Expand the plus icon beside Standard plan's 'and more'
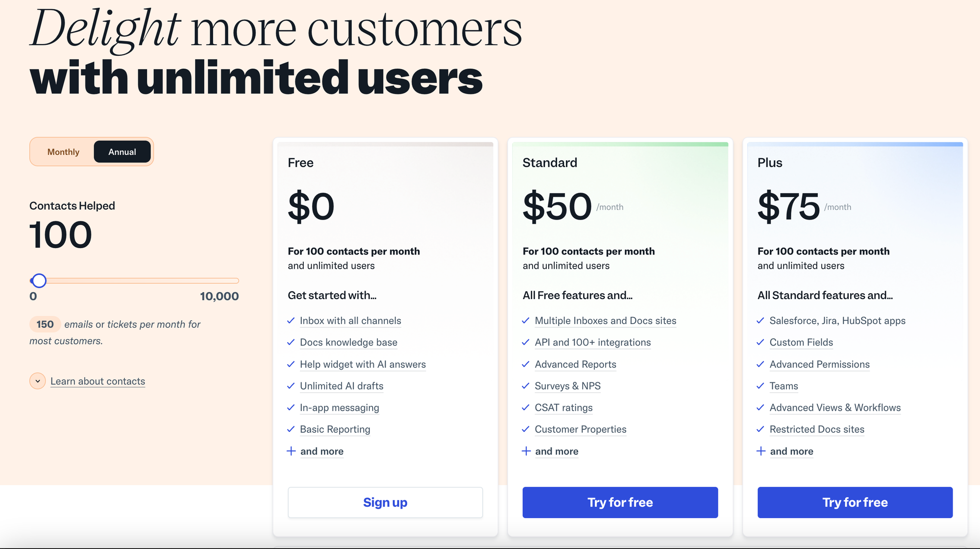The width and height of the screenshot is (980, 549). [526, 451]
